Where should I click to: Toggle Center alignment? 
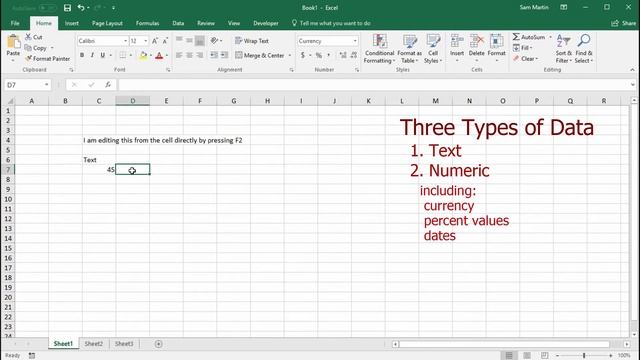[x=189, y=55]
